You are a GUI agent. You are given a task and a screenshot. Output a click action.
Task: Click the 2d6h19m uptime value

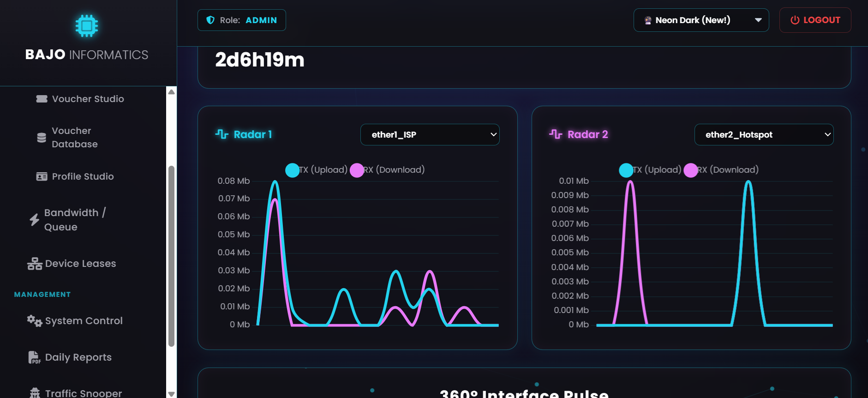coord(260,60)
